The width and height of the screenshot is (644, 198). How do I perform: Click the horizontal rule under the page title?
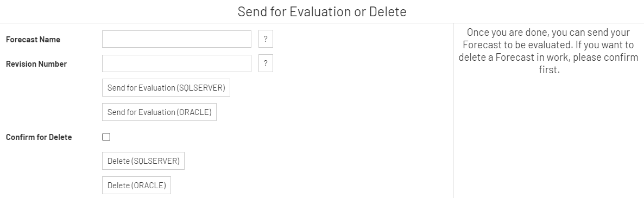click(x=322, y=23)
